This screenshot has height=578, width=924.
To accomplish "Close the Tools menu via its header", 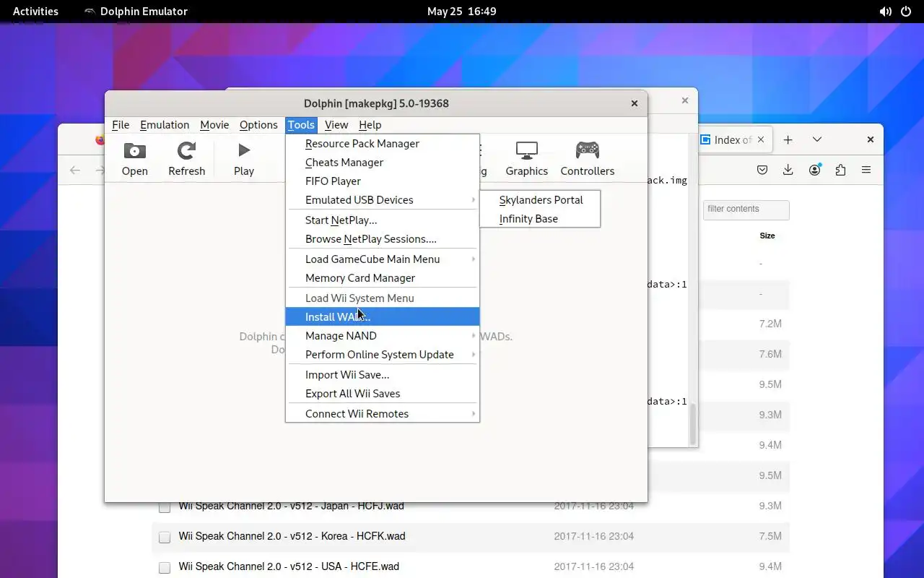I will 301,125.
